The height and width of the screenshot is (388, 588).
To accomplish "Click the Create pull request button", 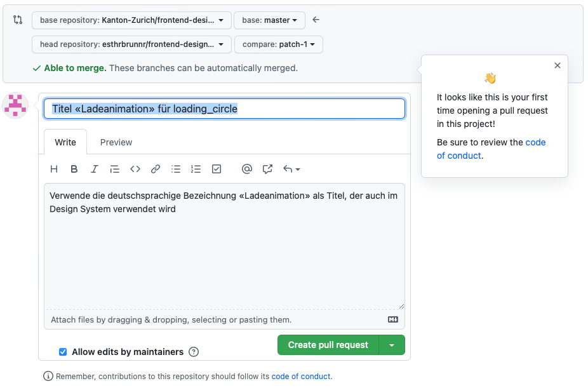I will (328, 345).
